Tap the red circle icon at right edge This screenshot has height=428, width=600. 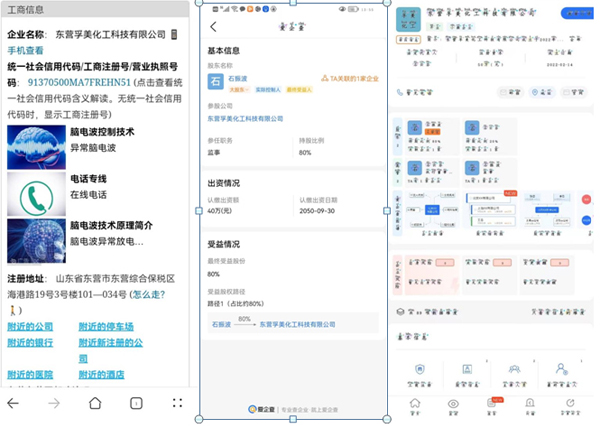(x=586, y=199)
